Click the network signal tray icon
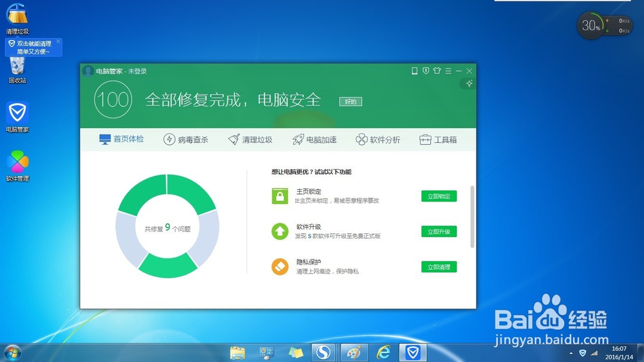This screenshot has width=644, height=362. tap(594, 353)
